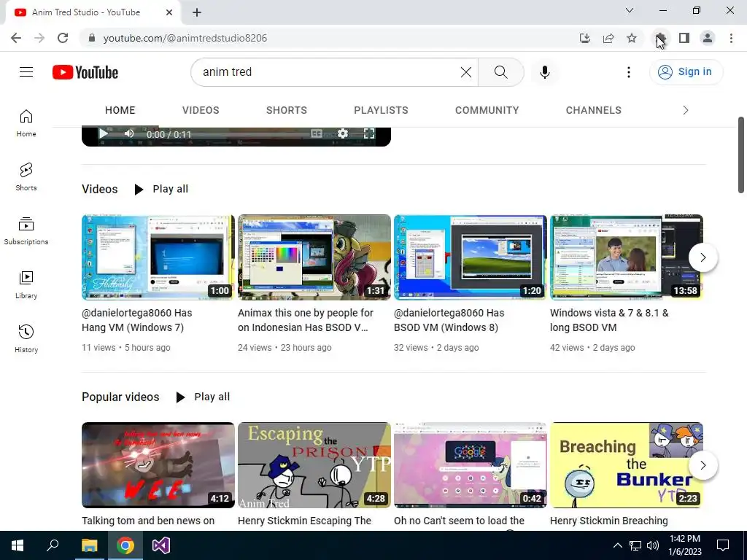
Task: Open Chrome profile avatar
Action: tap(708, 38)
